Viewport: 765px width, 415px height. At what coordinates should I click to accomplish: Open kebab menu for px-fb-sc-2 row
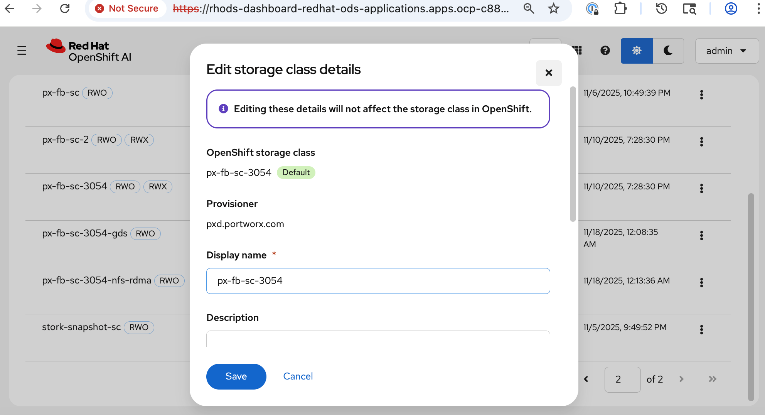click(x=702, y=141)
